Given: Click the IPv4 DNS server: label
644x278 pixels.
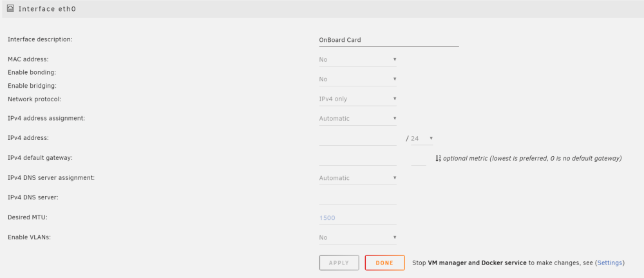Looking at the screenshot, I should click(x=33, y=197).
